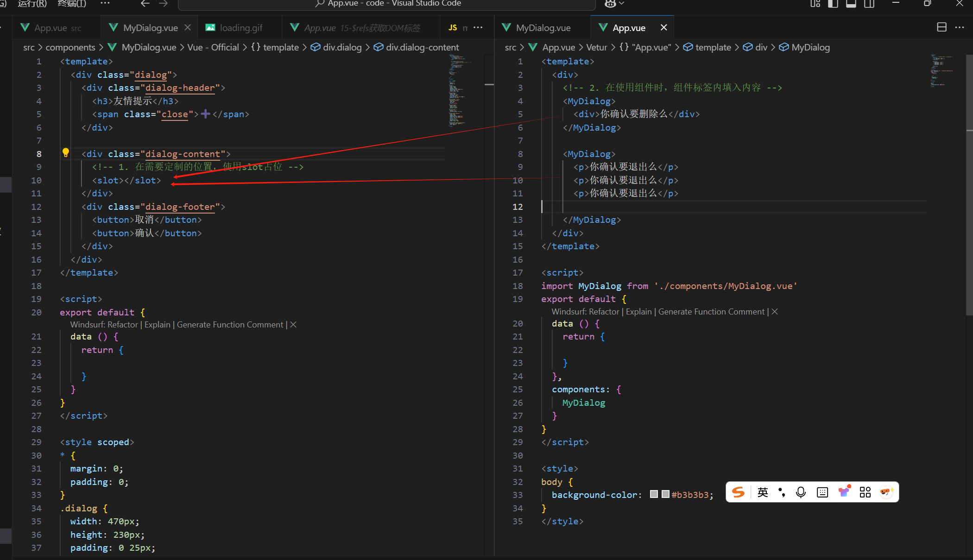The height and width of the screenshot is (560, 973).
Task: Click the #b3b3b3 color swatch
Action: pyautogui.click(x=666, y=494)
